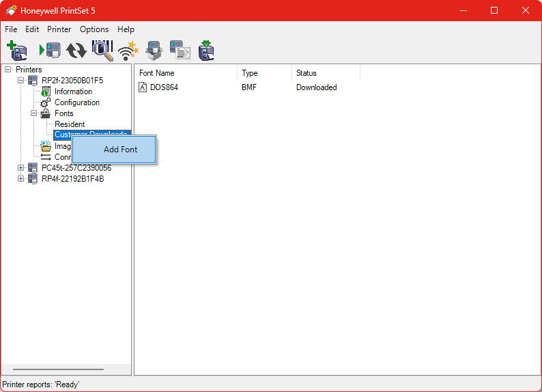Maximize the PrintSet window
Image resolution: width=542 pixels, height=392 pixels.
(x=494, y=10)
